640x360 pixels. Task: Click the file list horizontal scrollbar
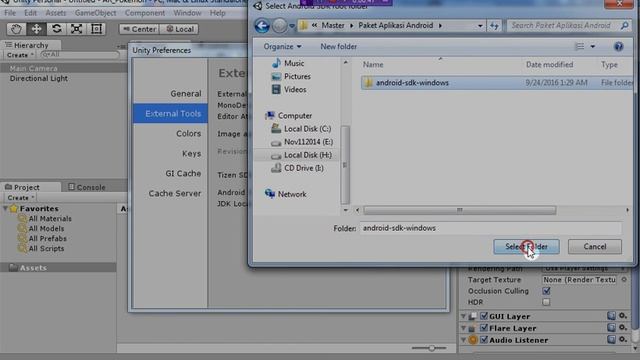point(460,210)
